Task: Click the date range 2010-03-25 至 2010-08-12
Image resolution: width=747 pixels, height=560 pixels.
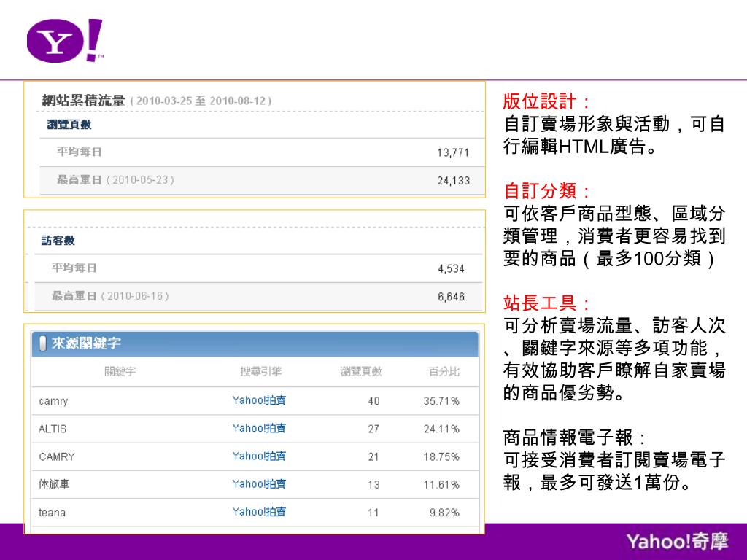Action: click(201, 101)
